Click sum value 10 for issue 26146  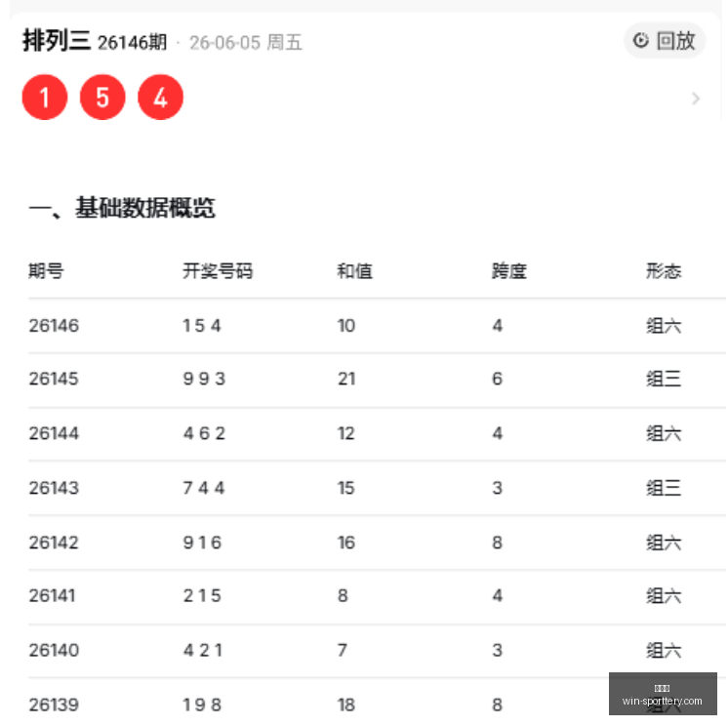tap(346, 326)
